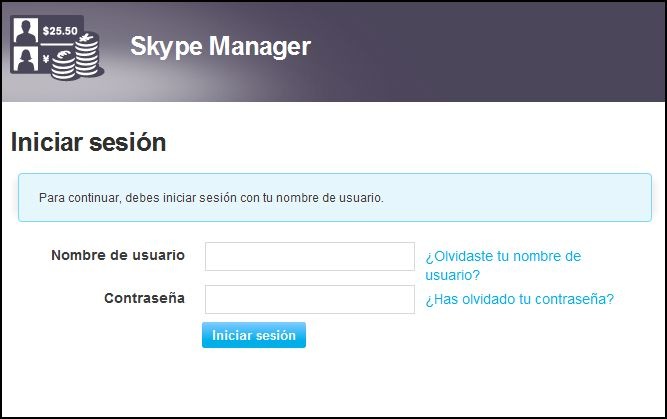The width and height of the screenshot is (667, 419).
Task: Click the "Iniciar sesión" page heading
Action: 88,142
